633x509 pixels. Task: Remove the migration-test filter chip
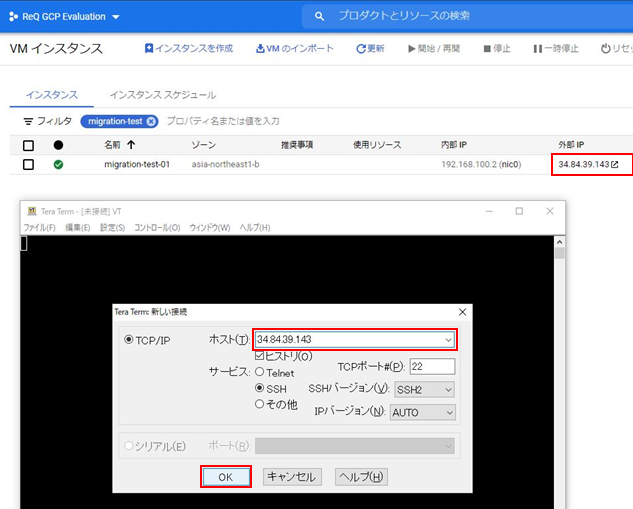[151, 121]
